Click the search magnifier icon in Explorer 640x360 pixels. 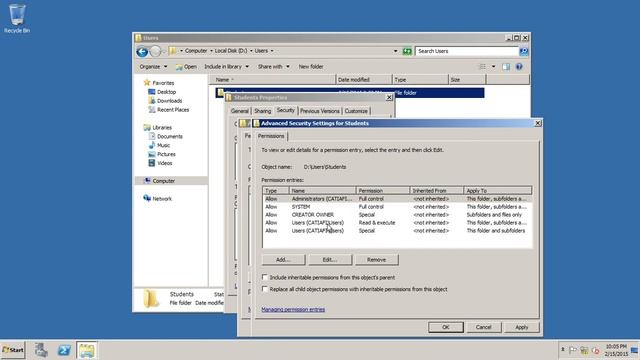[524, 51]
